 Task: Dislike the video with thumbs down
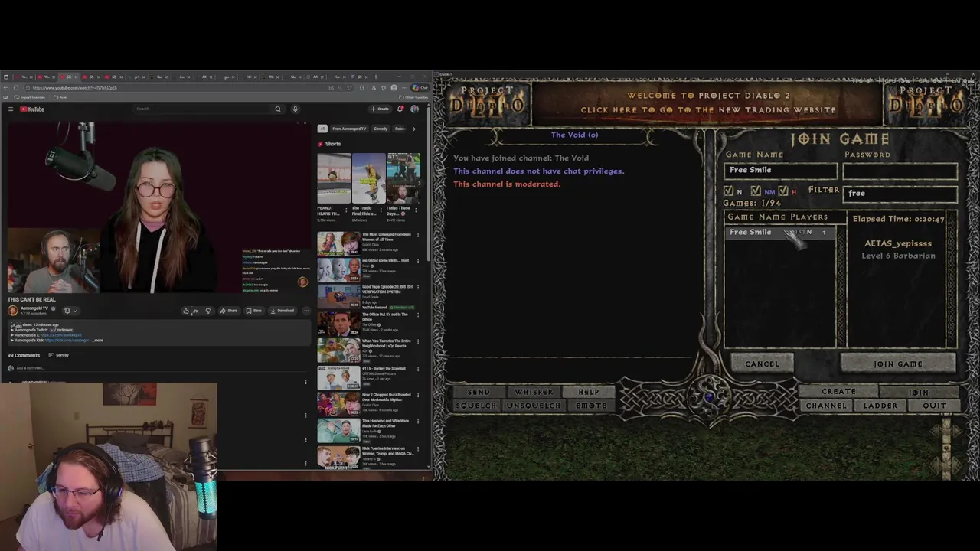[208, 311]
